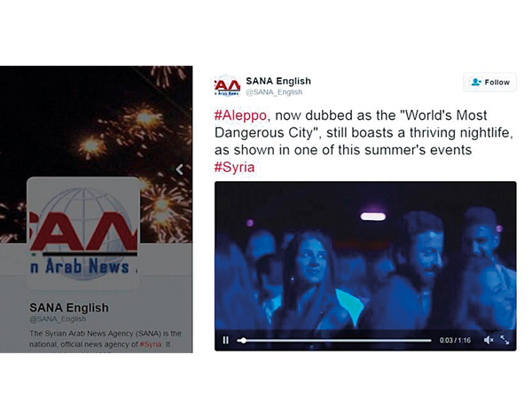The image size is (532, 410).
Task: Go back with the left chevron arrow
Action: (x=179, y=170)
